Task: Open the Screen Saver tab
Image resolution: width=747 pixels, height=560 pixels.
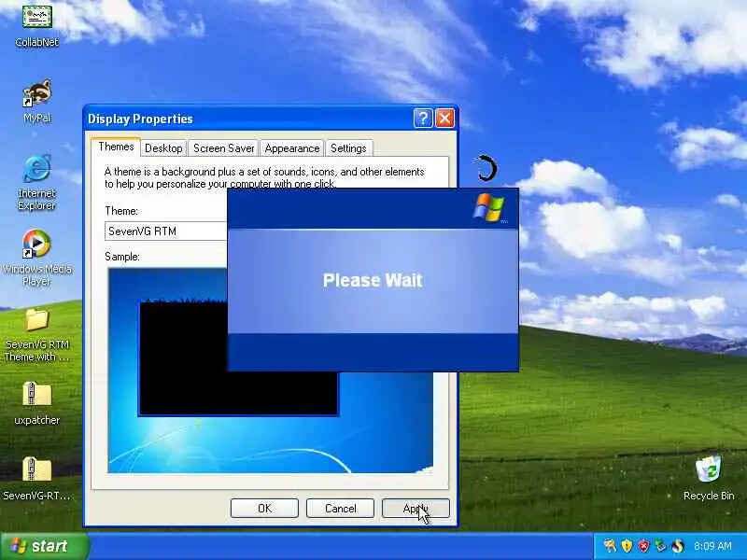Action: pos(223,148)
